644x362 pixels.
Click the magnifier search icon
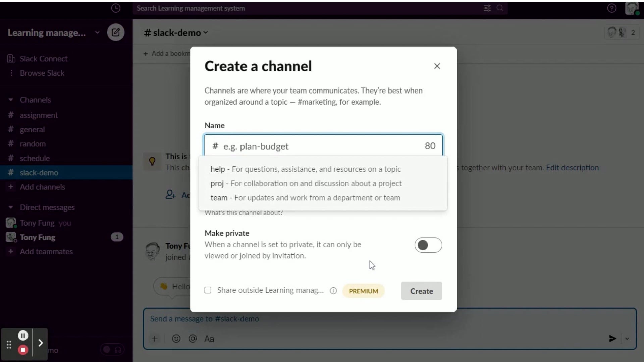pyautogui.click(x=500, y=8)
